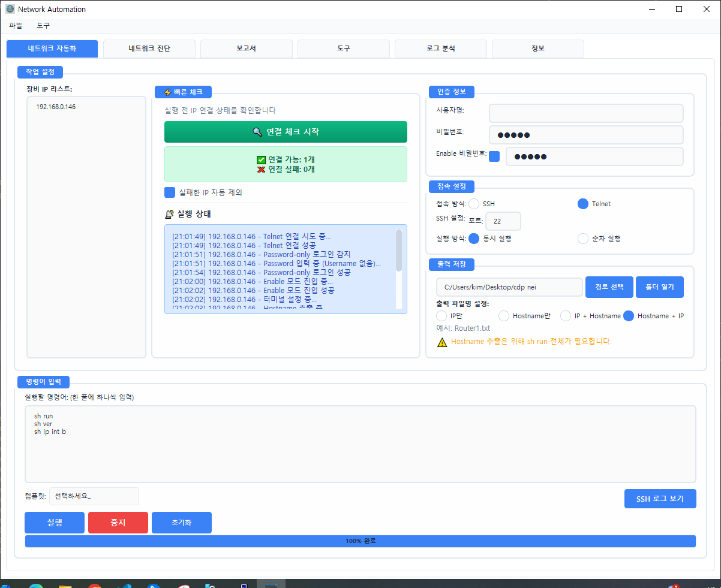Open the 파일 menu
This screenshot has width=721, height=588.
click(x=16, y=26)
